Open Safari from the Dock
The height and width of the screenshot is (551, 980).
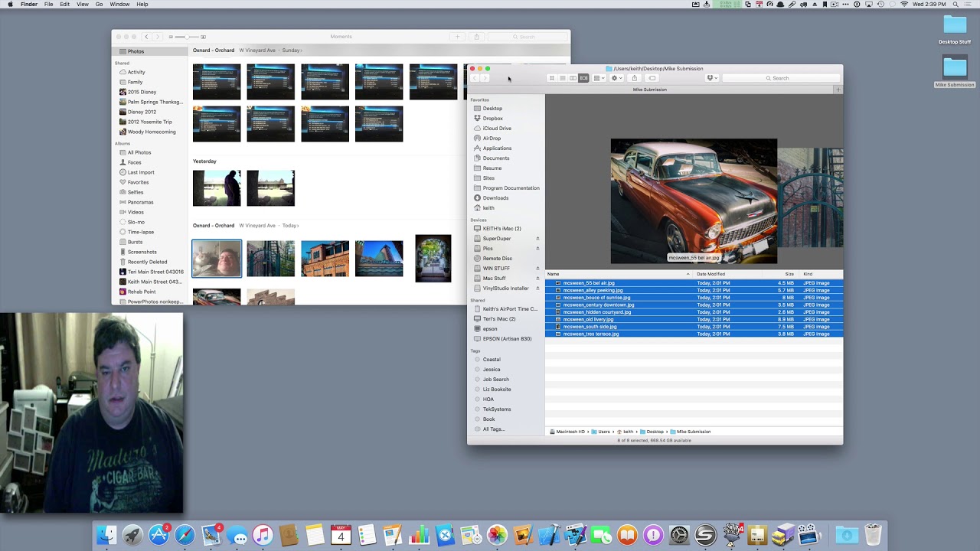point(185,535)
